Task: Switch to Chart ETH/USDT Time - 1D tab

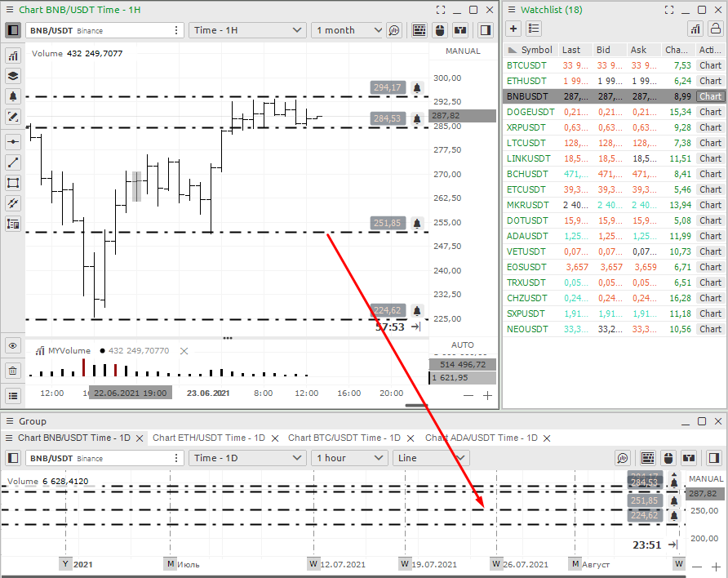Action: point(209,438)
